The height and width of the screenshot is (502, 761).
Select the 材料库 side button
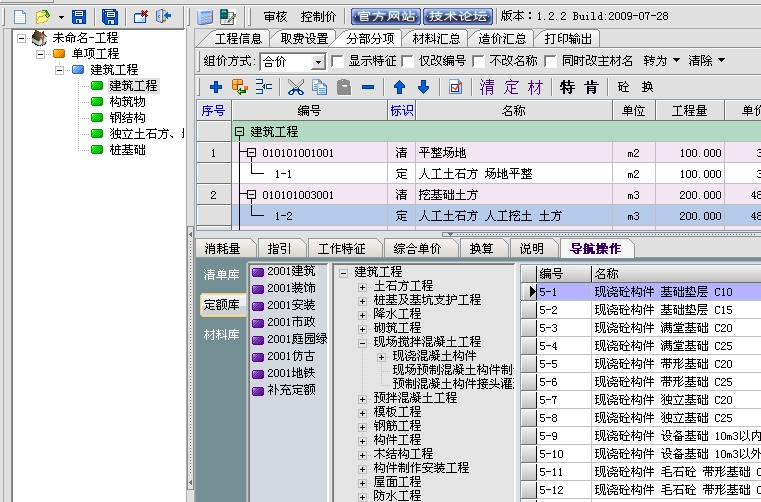click(221, 335)
